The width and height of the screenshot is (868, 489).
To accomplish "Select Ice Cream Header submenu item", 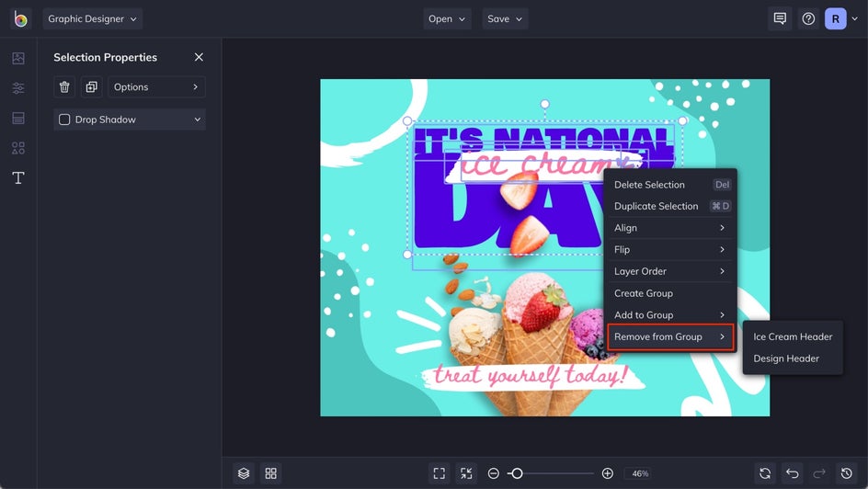I will 793,337.
